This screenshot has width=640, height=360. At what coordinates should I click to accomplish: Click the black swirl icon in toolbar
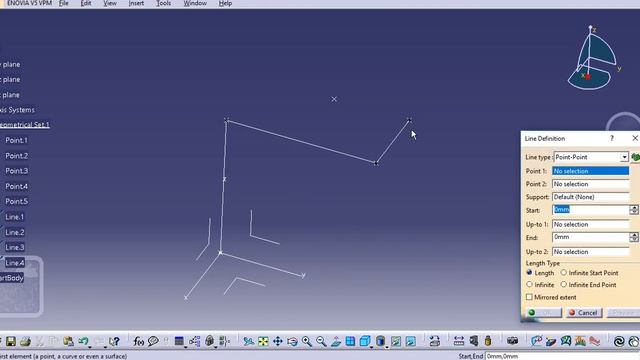pyautogui.click(x=619, y=341)
